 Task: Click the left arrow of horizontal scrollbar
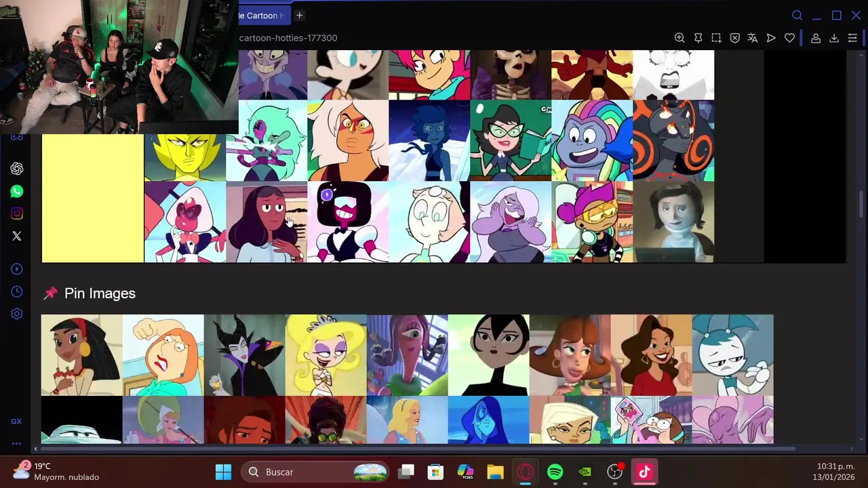click(x=37, y=448)
